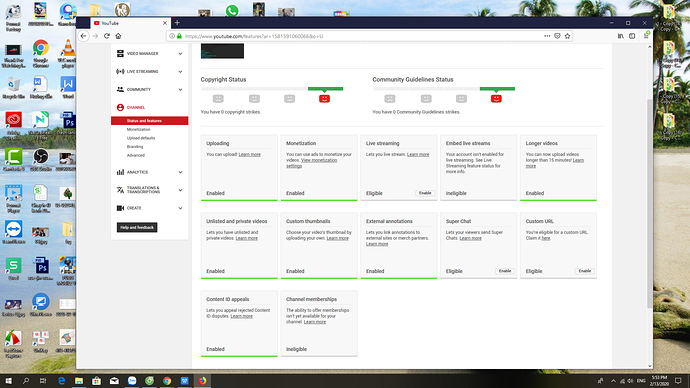The height and width of the screenshot is (388, 690).
Task: Open the Upload defaults submenu item
Action: (141, 138)
